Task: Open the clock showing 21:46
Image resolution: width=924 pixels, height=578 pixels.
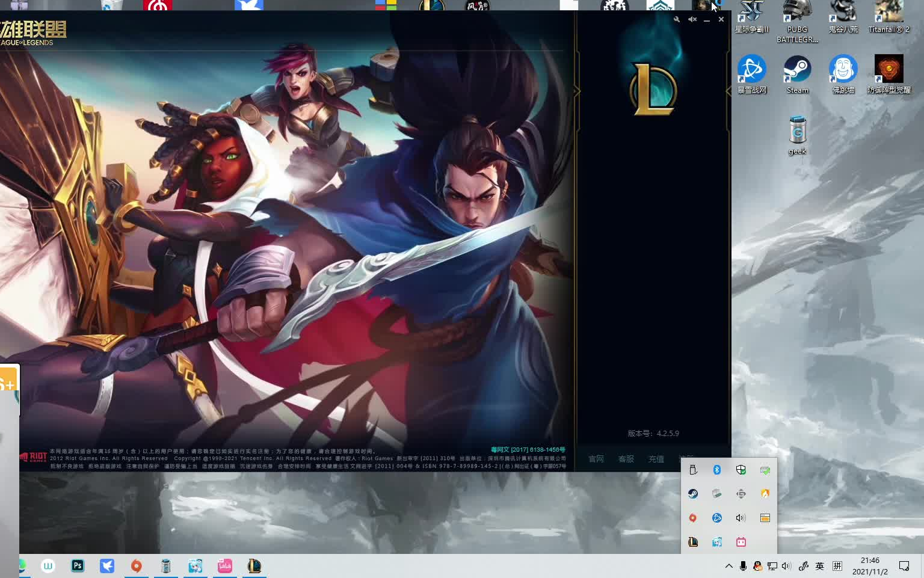Action: (870, 566)
